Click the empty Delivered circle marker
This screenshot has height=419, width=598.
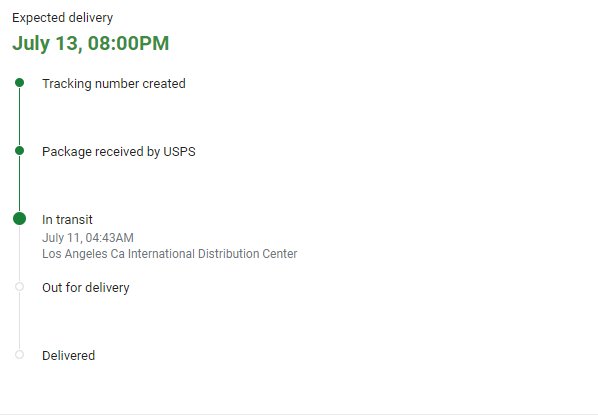click(x=19, y=355)
